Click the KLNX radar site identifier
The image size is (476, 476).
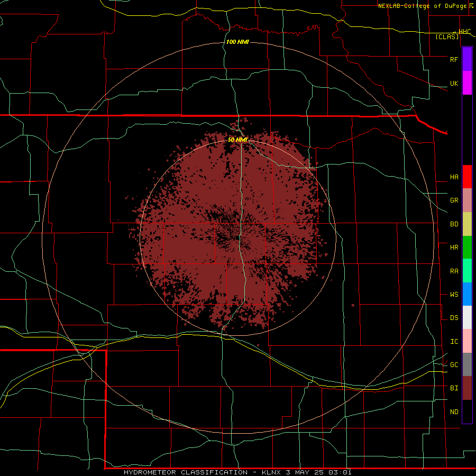click(271, 472)
